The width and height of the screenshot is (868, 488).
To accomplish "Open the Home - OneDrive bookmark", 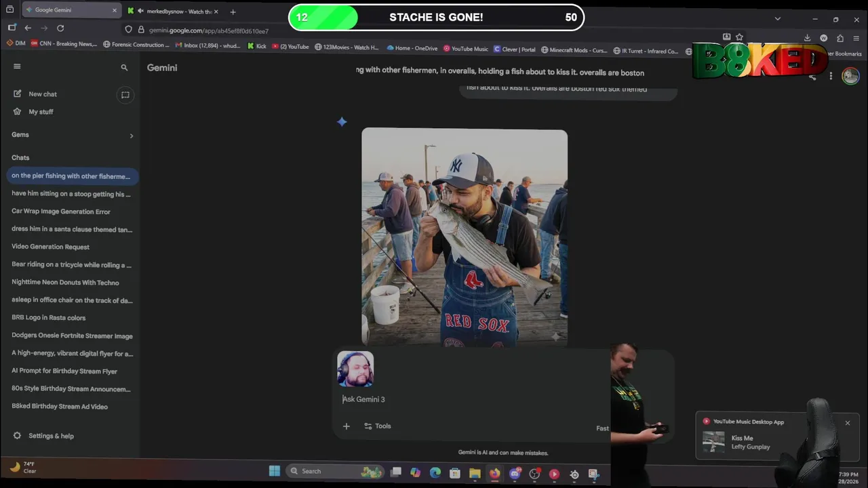I will (412, 48).
